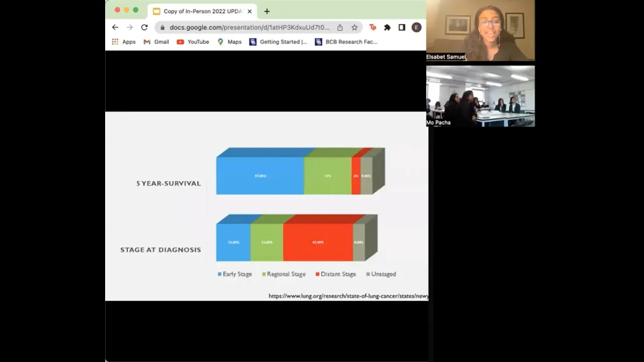Open the Apps bookmark grid icon

click(115, 42)
